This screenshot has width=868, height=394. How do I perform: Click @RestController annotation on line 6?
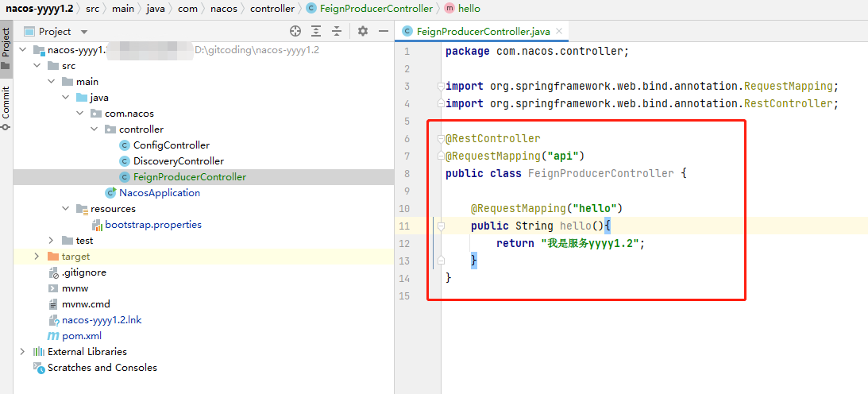pyautogui.click(x=492, y=138)
